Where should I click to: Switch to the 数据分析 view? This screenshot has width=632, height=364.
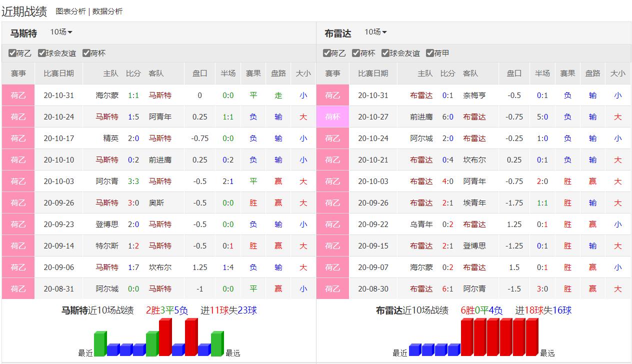point(107,11)
